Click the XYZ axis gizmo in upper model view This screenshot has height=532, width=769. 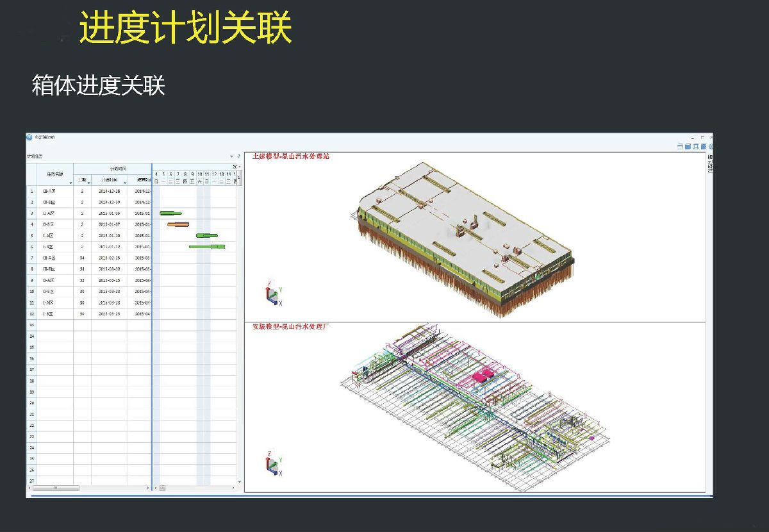[273, 292]
